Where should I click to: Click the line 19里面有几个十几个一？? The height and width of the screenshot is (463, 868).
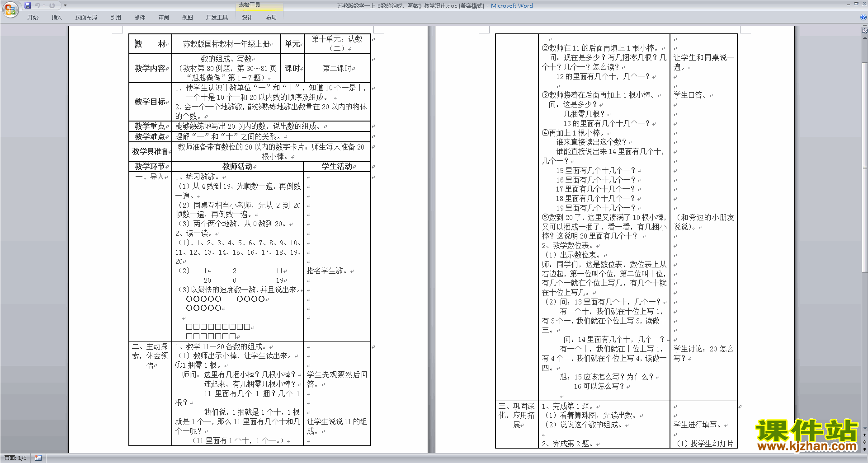(595, 208)
